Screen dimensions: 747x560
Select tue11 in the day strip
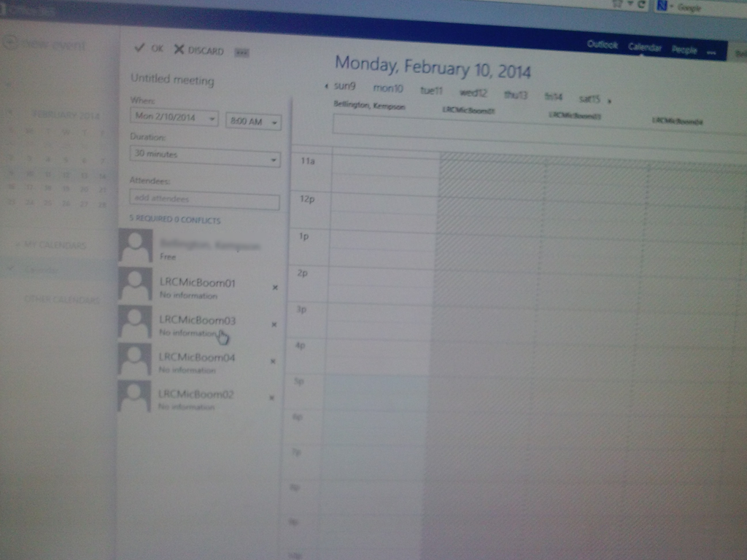431,90
